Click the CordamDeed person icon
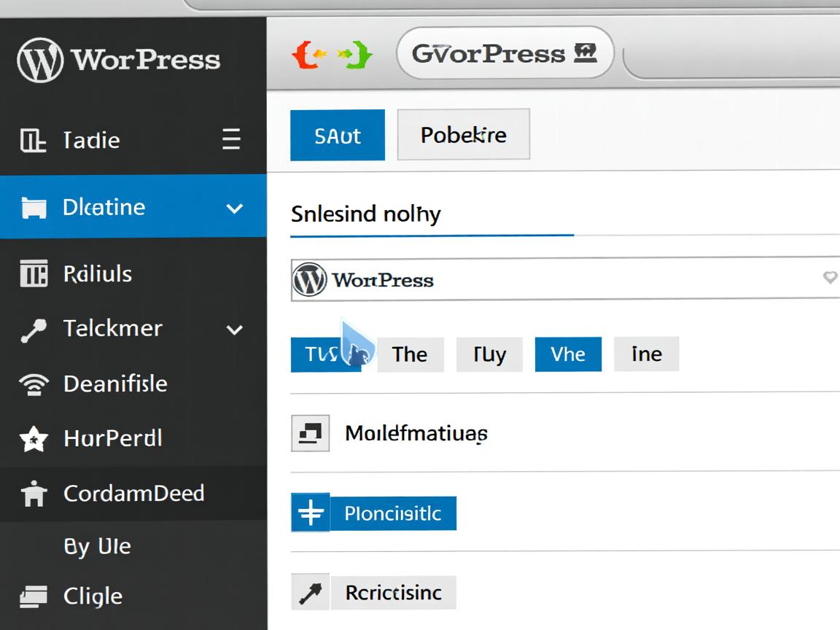The width and height of the screenshot is (840, 630). coord(34,494)
